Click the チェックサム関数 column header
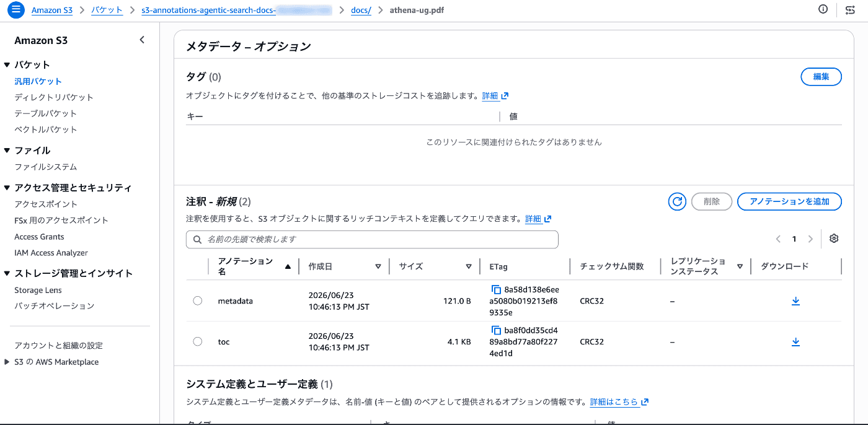Image resolution: width=868 pixels, height=425 pixels. pyautogui.click(x=612, y=266)
